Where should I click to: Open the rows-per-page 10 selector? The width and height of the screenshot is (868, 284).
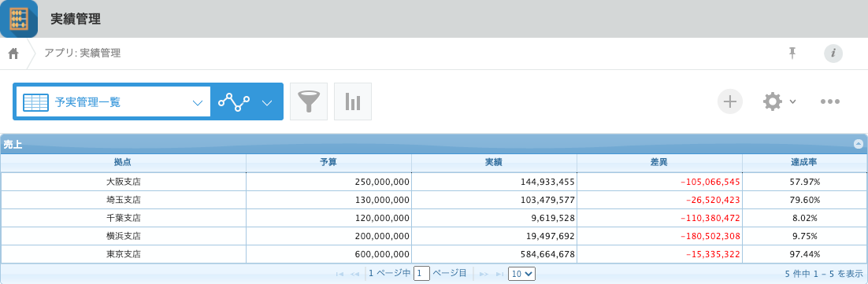click(x=521, y=274)
